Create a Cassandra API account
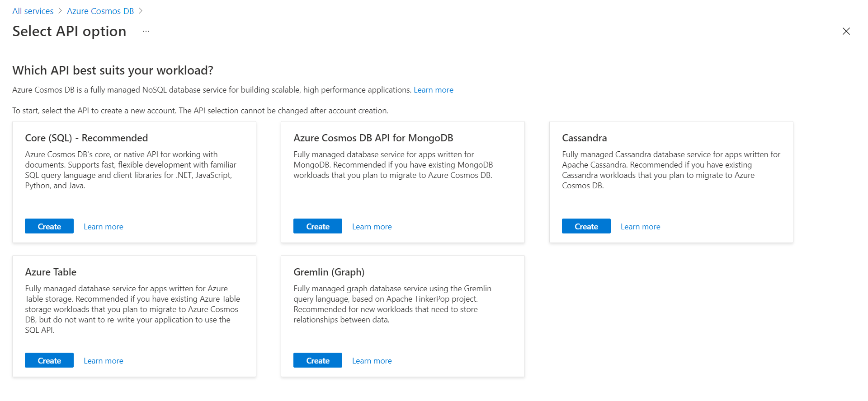The width and height of the screenshot is (868, 401). 586,226
